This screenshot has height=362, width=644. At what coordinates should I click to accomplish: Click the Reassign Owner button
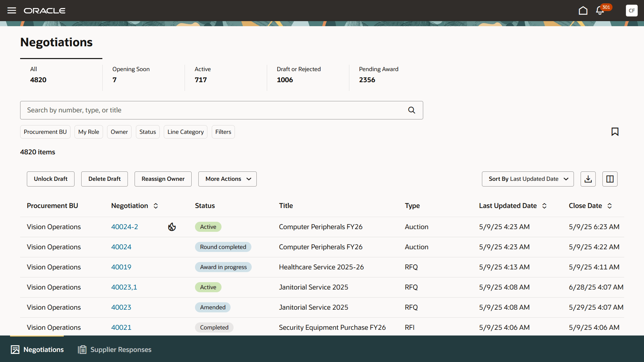(163, 179)
